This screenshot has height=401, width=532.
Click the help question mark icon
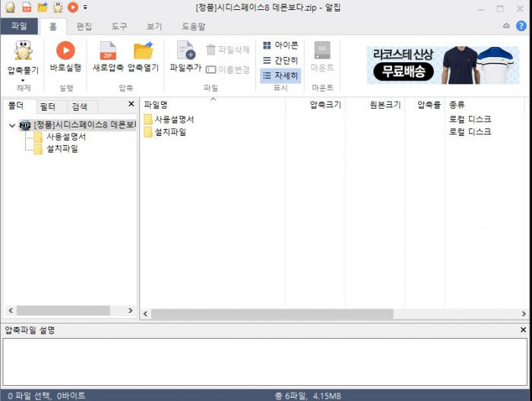point(521,26)
